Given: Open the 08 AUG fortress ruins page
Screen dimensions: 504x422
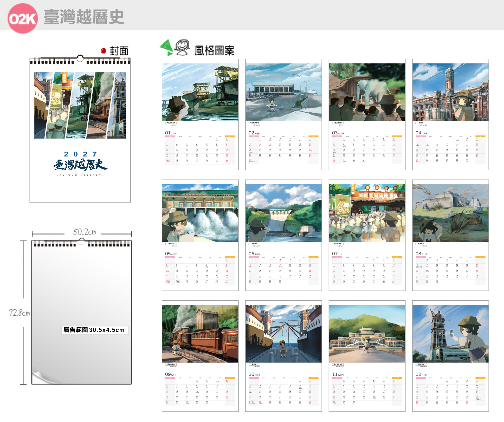Looking at the screenshot, I should tap(451, 235).
